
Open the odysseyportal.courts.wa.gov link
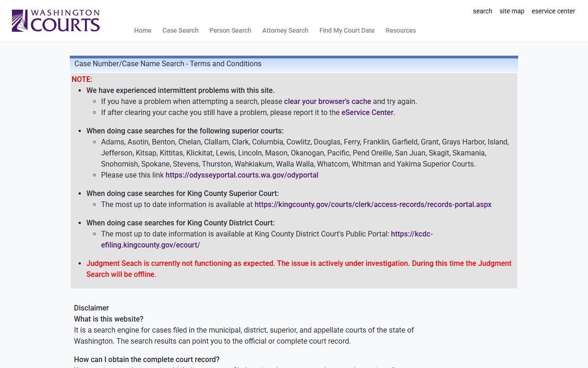pyautogui.click(x=242, y=175)
